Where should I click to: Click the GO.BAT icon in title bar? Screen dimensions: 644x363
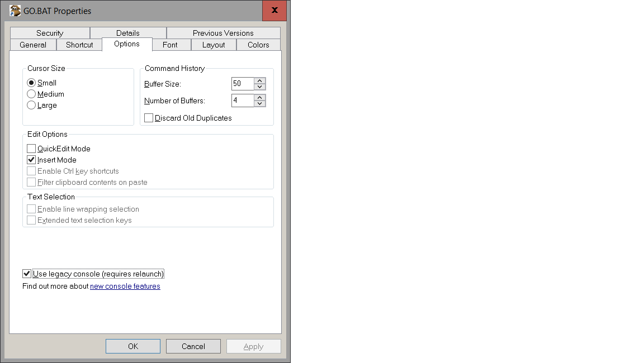click(15, 11)
